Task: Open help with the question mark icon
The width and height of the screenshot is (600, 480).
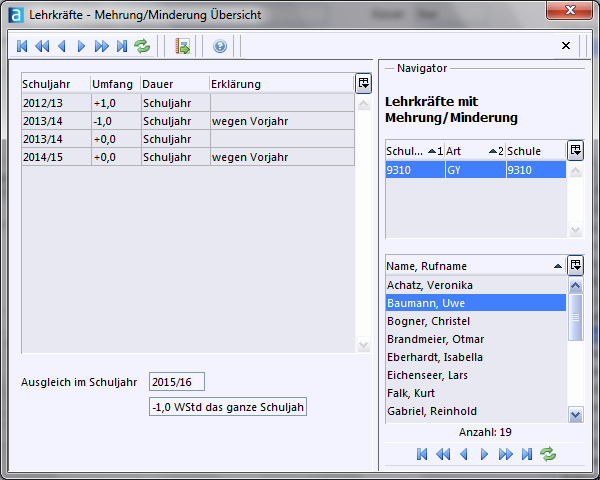Action: pyautogui.click(x=220, y=46)
